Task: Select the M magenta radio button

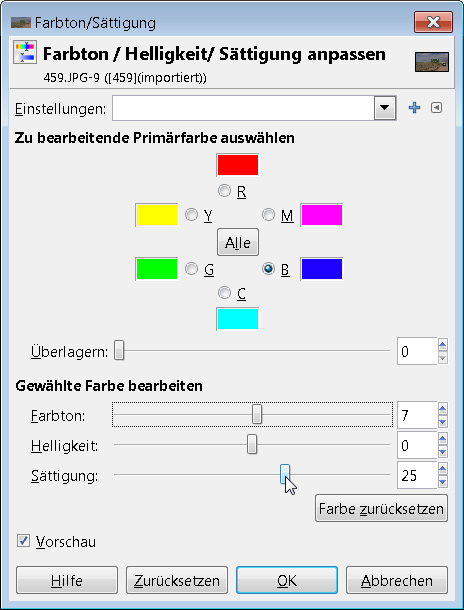Action: coord(268,214)
